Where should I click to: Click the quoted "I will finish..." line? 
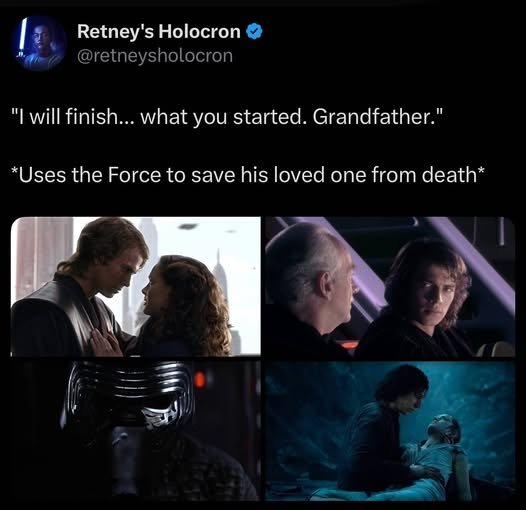[x=225, y=117]
